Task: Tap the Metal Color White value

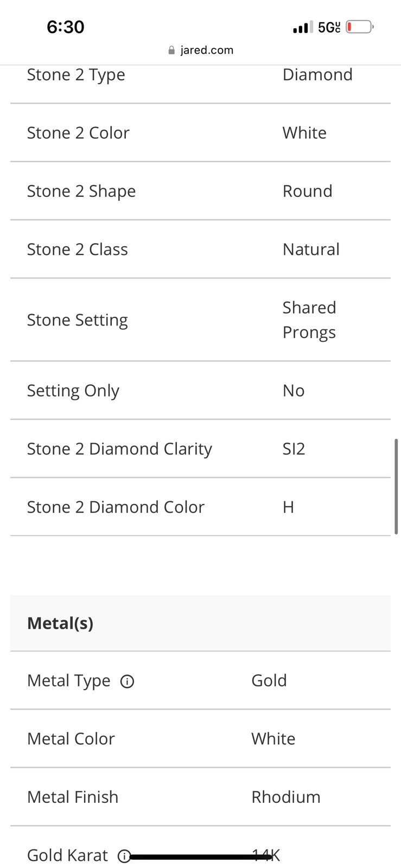Action: [273, 739]
